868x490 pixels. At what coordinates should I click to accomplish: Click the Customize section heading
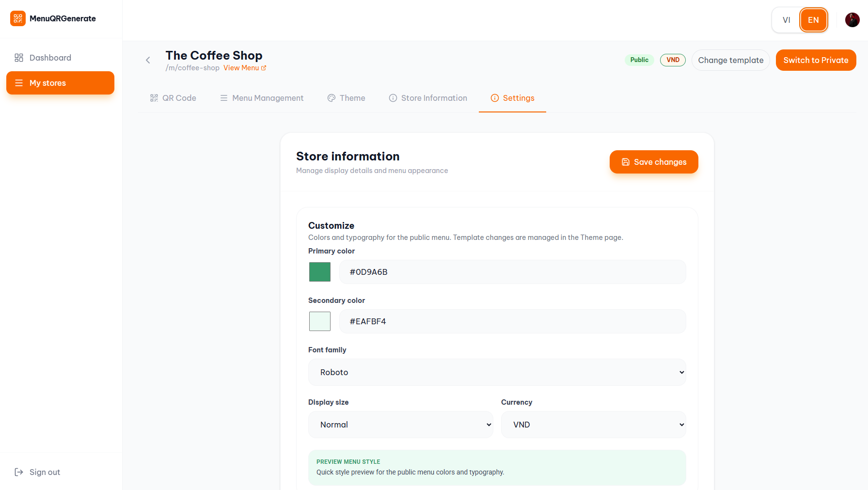pos(331,225)
